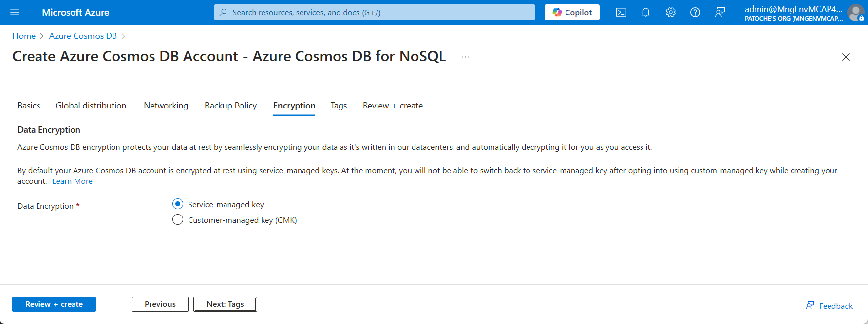
Task: Switch to the Basics tab
Action: 29,106
